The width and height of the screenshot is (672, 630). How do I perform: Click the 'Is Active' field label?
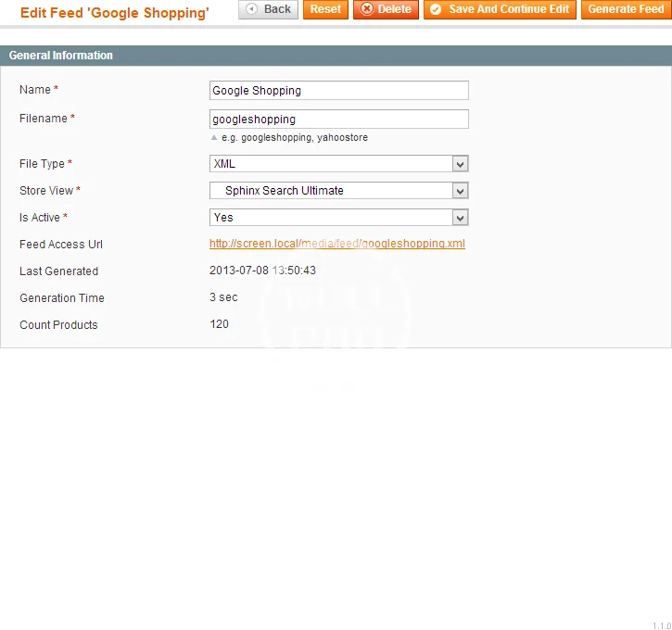(x=40, y=218)
